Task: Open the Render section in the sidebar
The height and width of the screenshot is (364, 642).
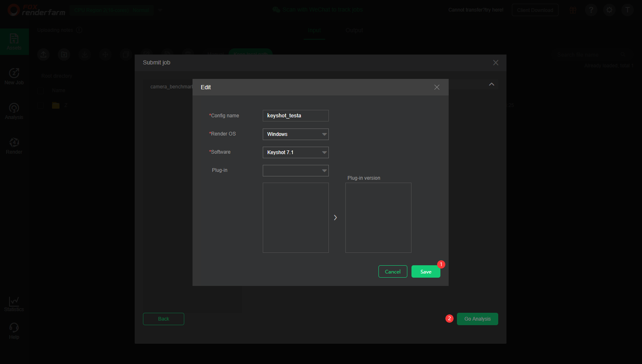Action: click(14, 146)
